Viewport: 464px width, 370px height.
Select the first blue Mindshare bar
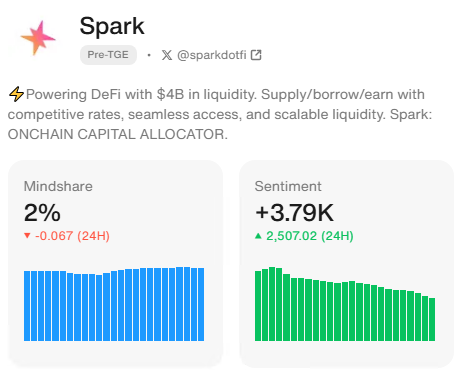27,306
